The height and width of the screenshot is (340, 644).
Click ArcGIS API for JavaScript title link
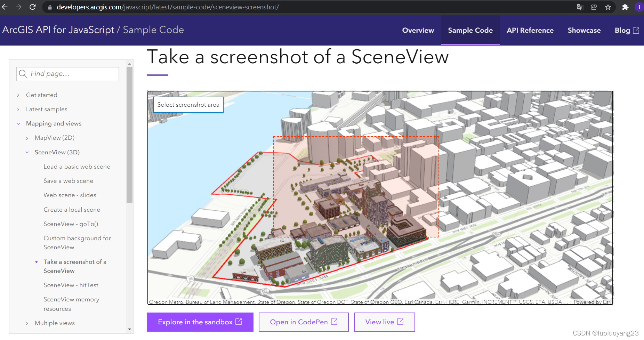click(58, 30)
